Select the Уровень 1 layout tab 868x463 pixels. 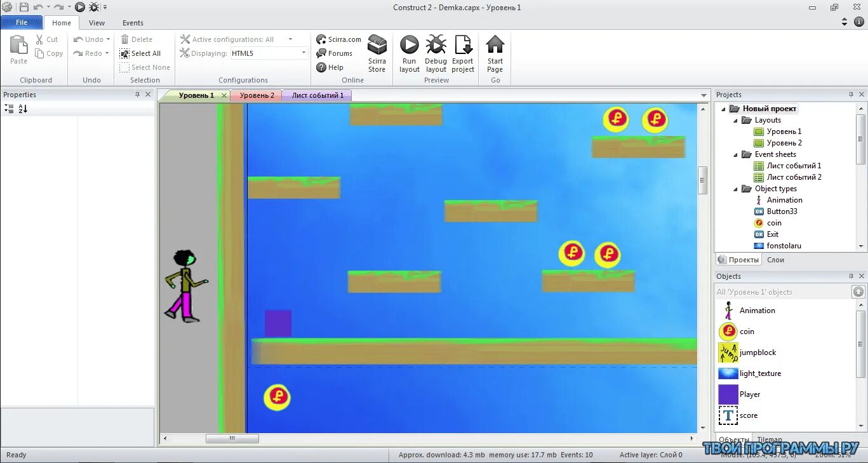coord(196,95)
